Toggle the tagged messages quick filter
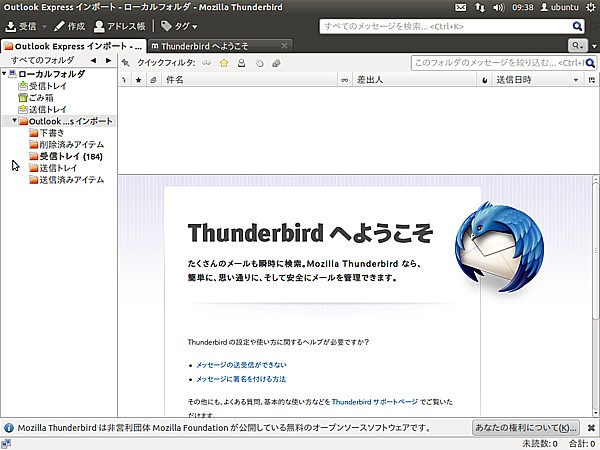This screenshot has width=600, height=450. click(259, 63)
